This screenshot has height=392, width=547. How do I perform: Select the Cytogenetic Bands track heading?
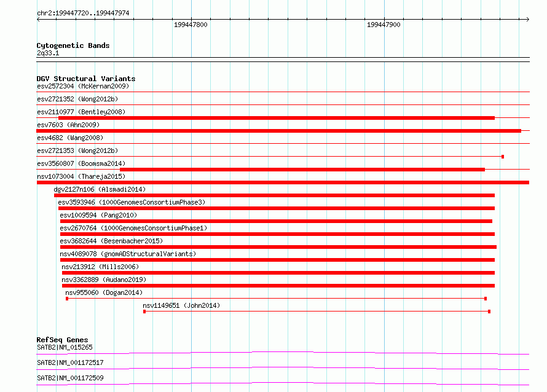pyautogui.click(x=73, y=45)
